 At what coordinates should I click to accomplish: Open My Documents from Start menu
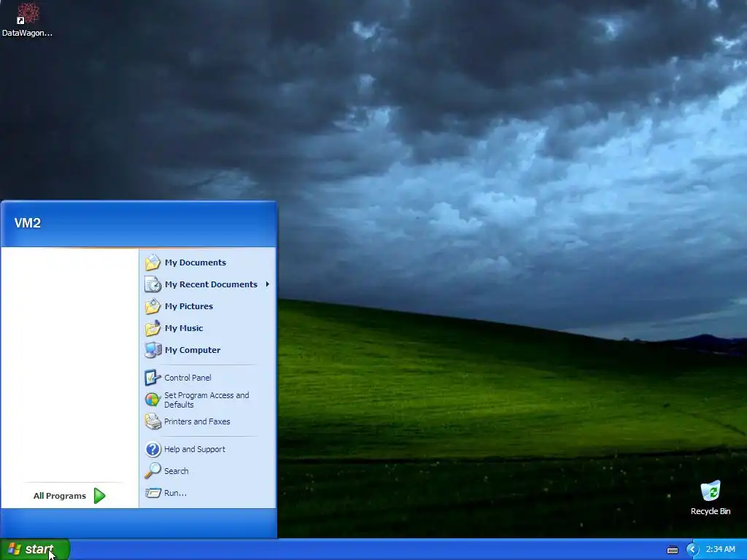coord(208,262)
